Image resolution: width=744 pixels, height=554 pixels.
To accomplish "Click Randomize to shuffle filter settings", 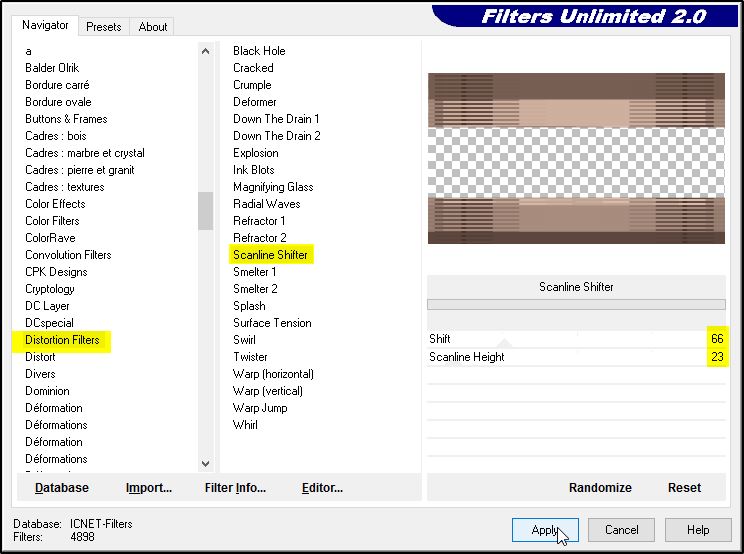I will tap(600, 488).
